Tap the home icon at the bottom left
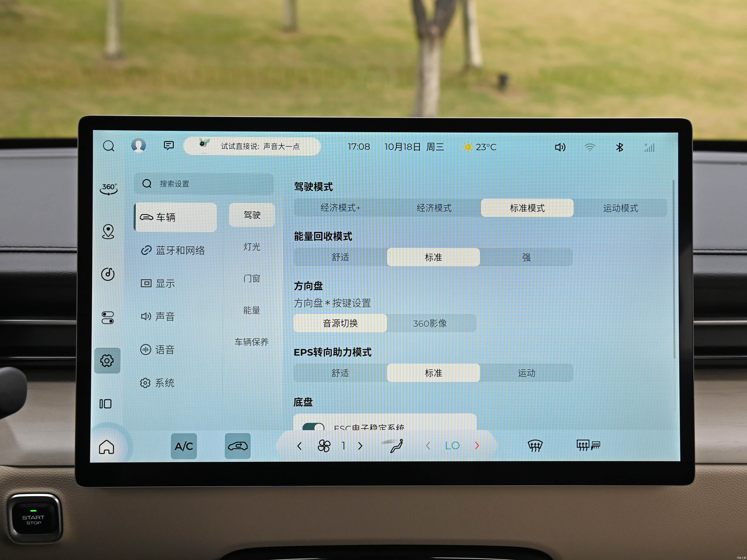 click(106, 447)
